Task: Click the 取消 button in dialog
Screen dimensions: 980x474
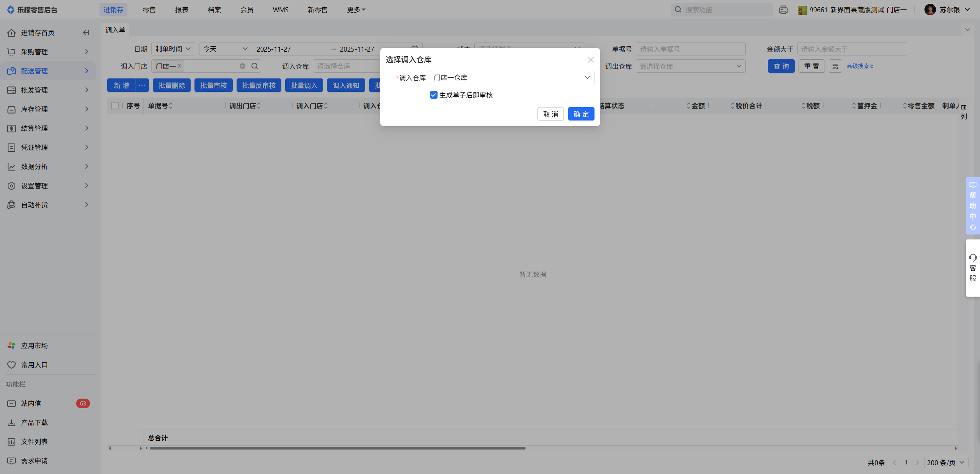Action: [550, 114]
